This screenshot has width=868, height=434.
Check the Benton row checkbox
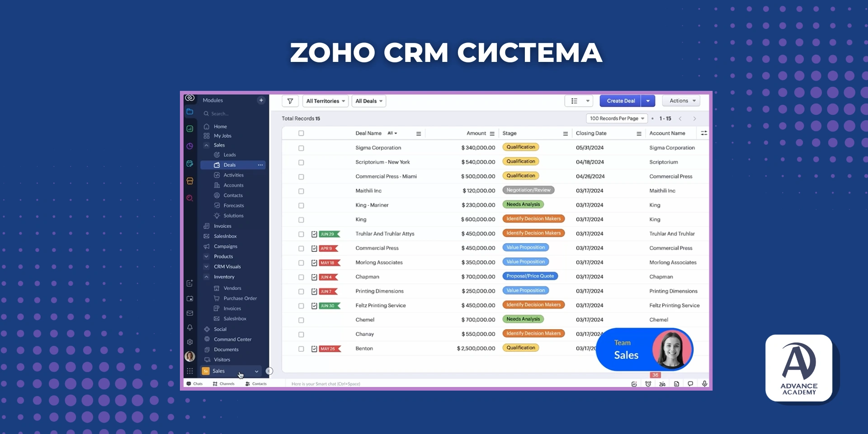pos(301,349)
